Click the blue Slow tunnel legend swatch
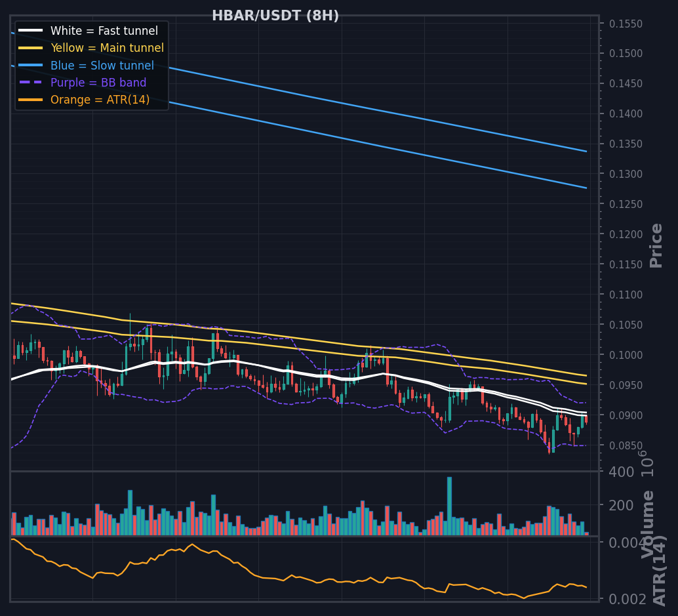Viewport: 678px width, 616px height. tap(31, 66)
